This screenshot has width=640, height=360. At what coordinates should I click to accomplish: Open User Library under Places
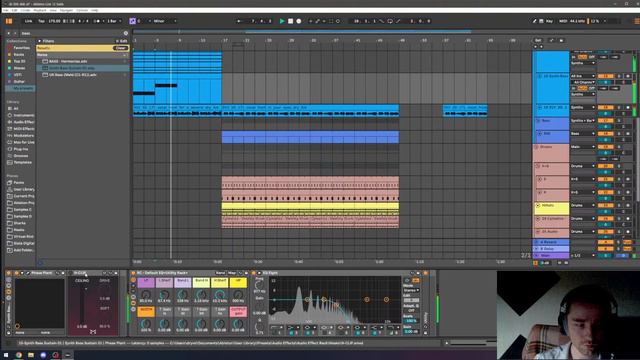click(21, 189)
